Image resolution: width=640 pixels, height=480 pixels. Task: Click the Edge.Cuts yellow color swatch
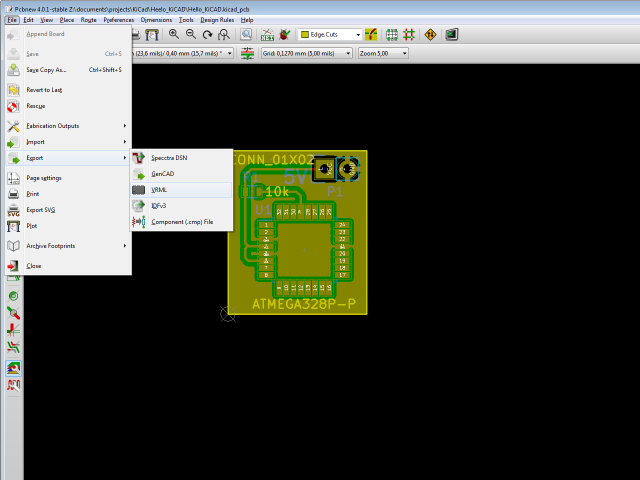pos(304,35)
